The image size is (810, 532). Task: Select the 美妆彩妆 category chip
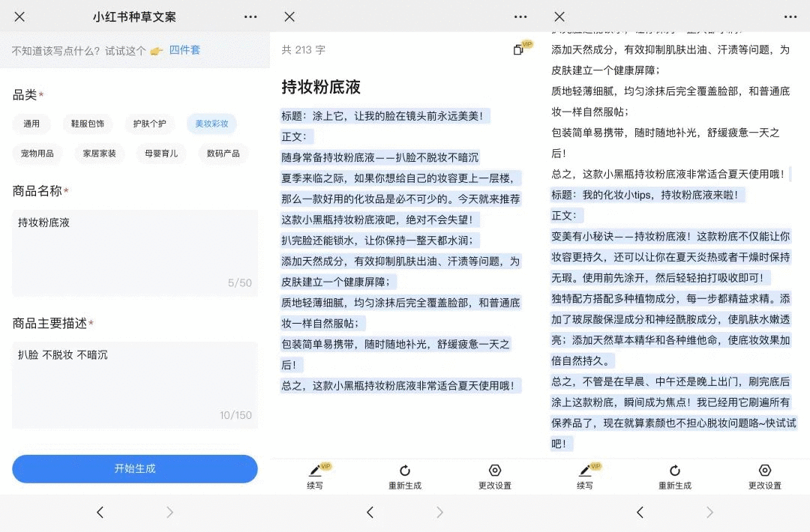pos(211,124)
